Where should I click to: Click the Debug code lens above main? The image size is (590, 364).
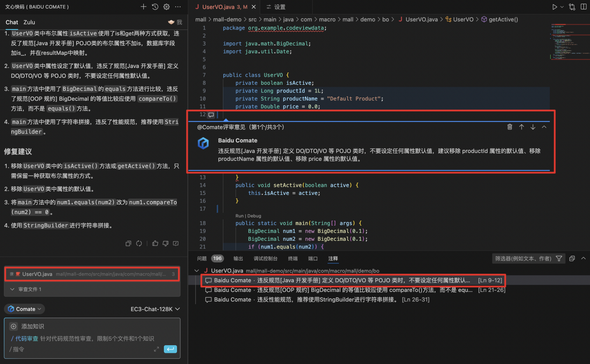254,216
